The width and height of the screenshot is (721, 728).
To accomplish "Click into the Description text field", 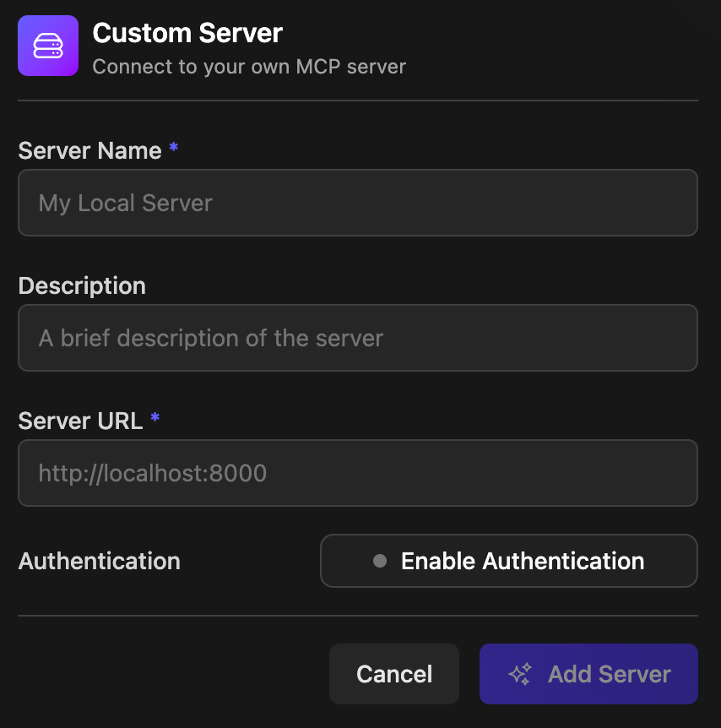I will (357, 338).
